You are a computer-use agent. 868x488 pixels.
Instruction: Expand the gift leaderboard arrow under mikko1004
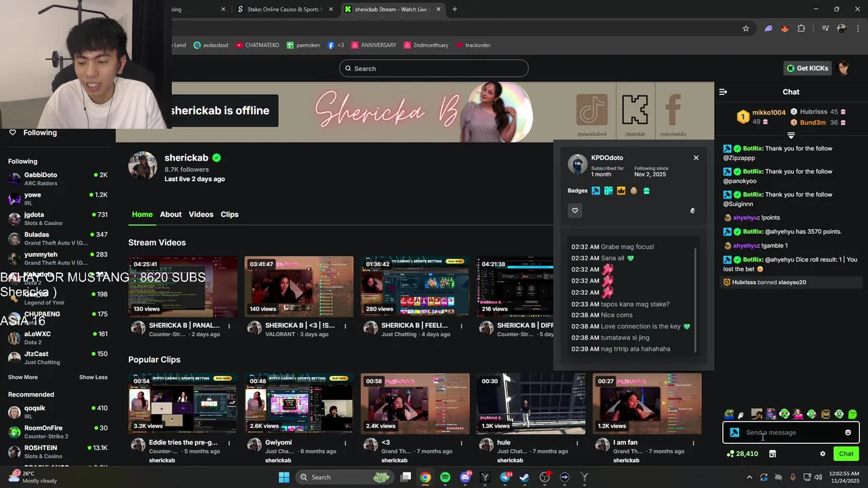click(791, 136)
